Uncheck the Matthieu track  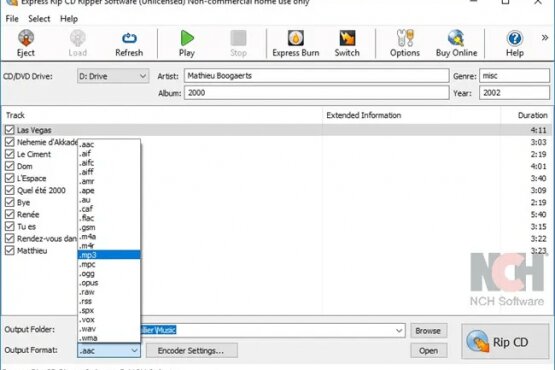tap(10, 250)
